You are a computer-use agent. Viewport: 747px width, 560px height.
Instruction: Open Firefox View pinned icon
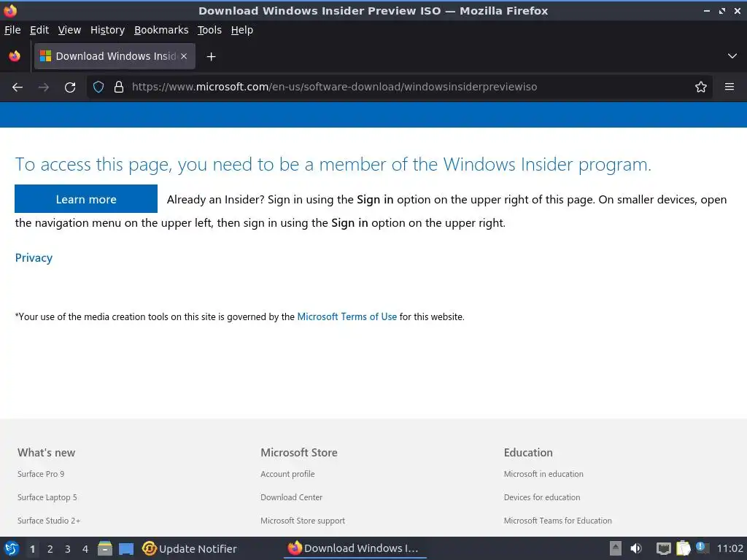[x=15, y=56]
